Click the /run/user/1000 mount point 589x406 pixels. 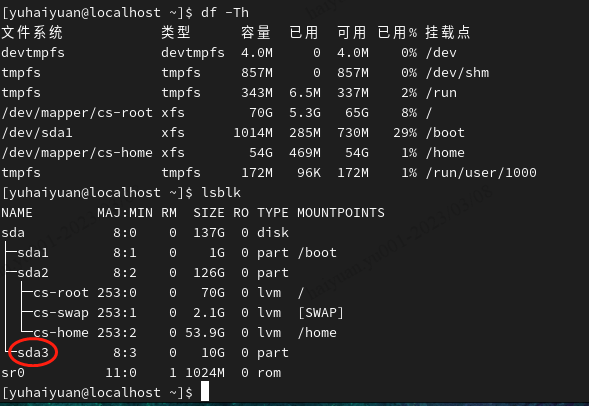[481, 173]
